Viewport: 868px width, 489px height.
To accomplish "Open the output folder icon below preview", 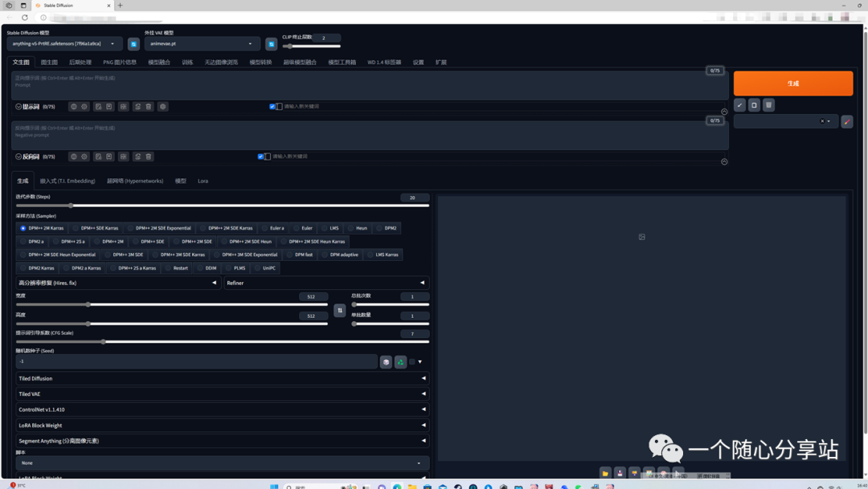I will tap(605, 473).
